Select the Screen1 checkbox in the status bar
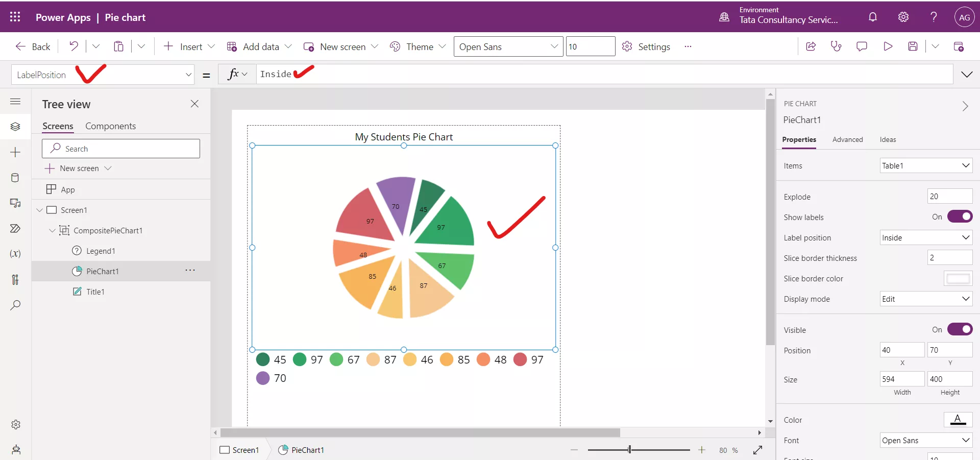This screenshot has width=980, height=460. 224,450
